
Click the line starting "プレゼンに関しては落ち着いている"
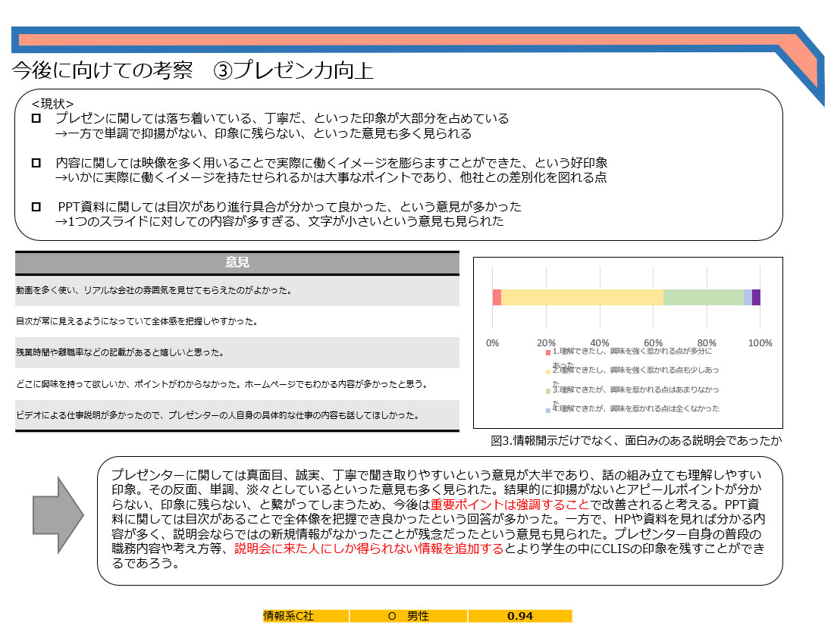click(x=282, y=118)
